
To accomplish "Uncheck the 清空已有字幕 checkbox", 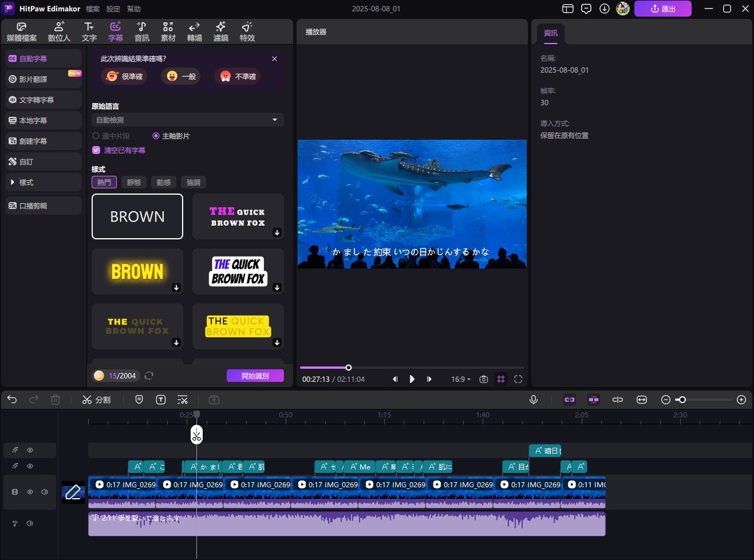I will click(x=96, y=150).
